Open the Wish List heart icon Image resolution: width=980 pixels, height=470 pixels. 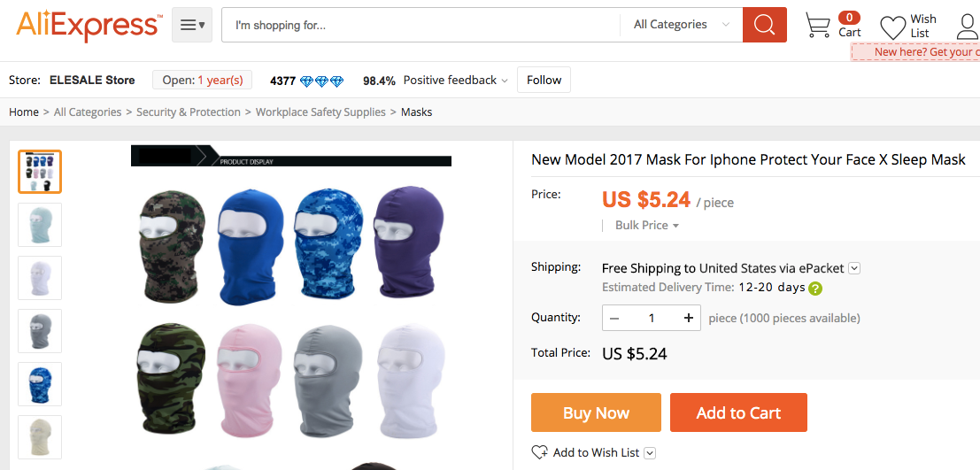click(892, 27)
